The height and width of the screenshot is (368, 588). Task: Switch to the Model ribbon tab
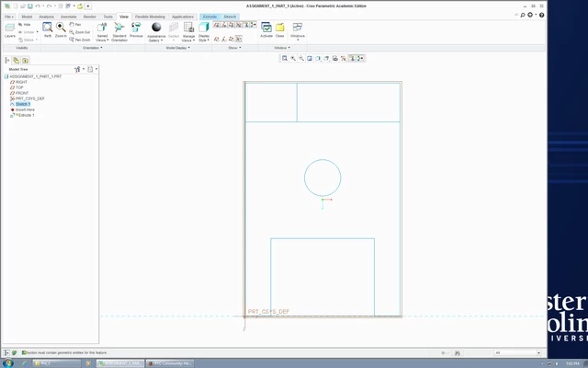click(27, 17)
